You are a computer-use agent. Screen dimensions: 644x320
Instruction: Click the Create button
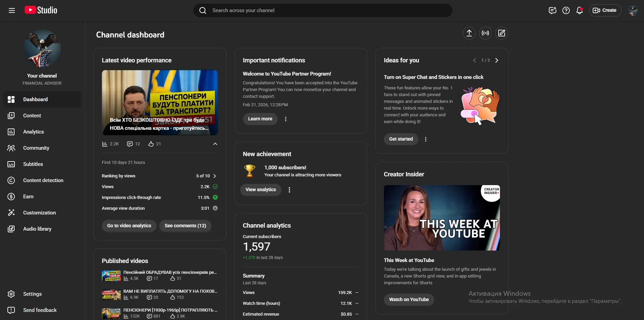(x=605, y=10)
